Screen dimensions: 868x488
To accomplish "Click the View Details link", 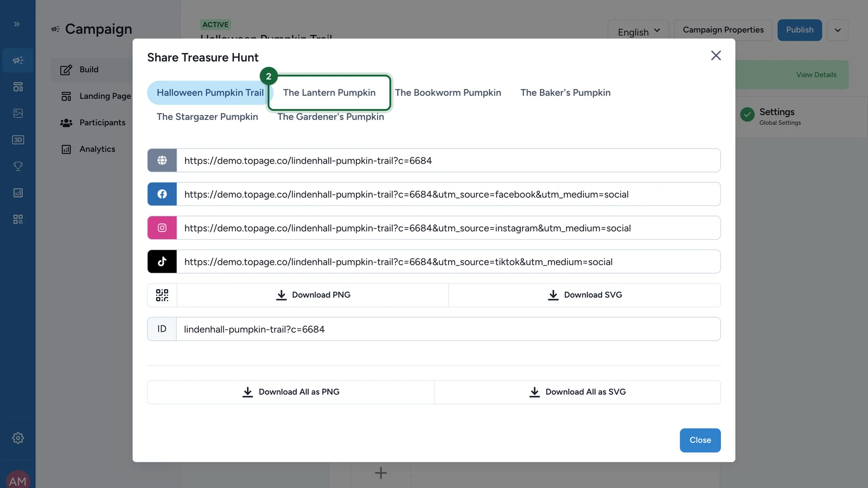I will (x=816, y=75).
